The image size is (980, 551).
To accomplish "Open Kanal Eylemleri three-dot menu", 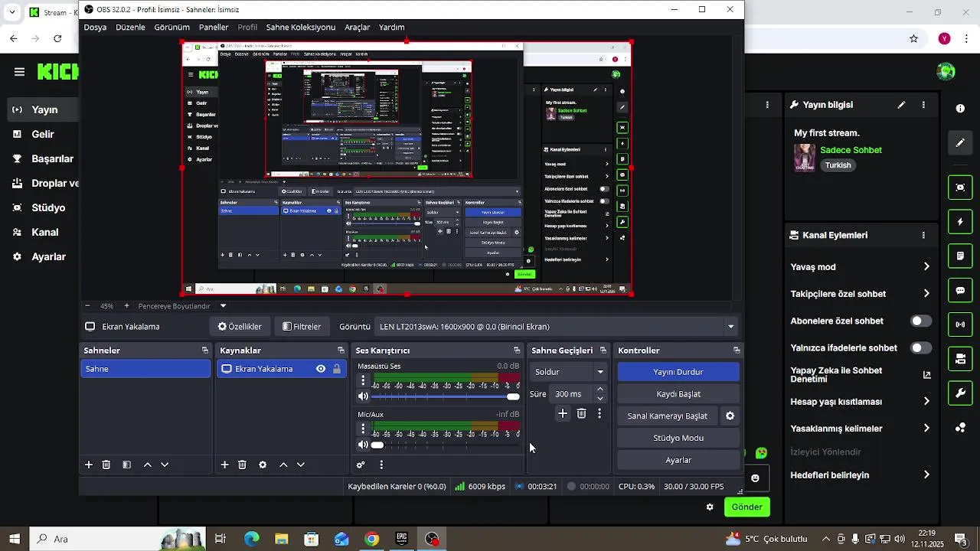I will [x=924, y=236].
